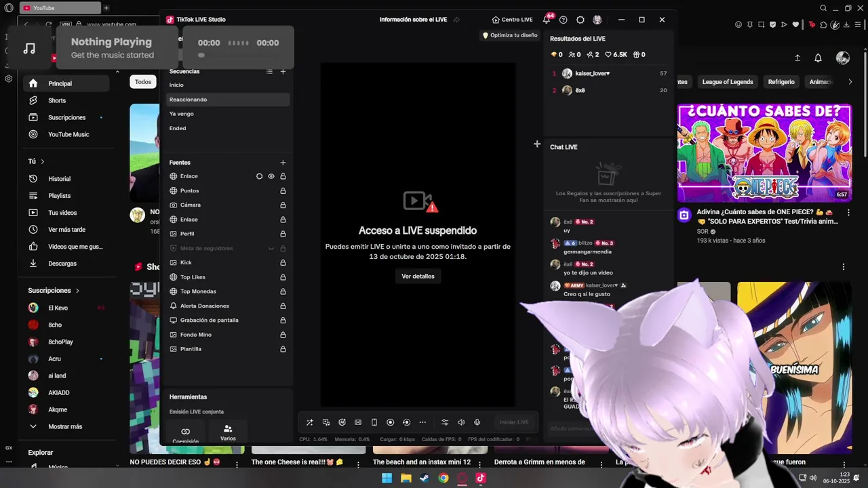Toggle lock on the Cámara source

[283, 205]
